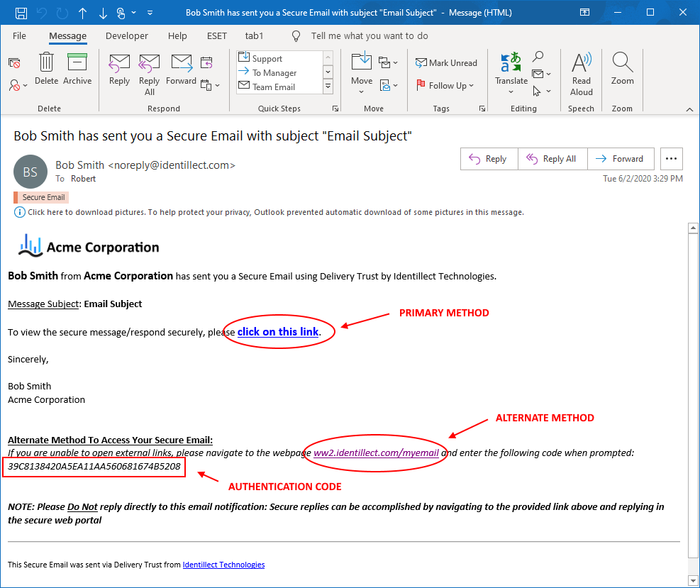
Task: Open More actions ellipsis button
Action: (x=671, y=159)
